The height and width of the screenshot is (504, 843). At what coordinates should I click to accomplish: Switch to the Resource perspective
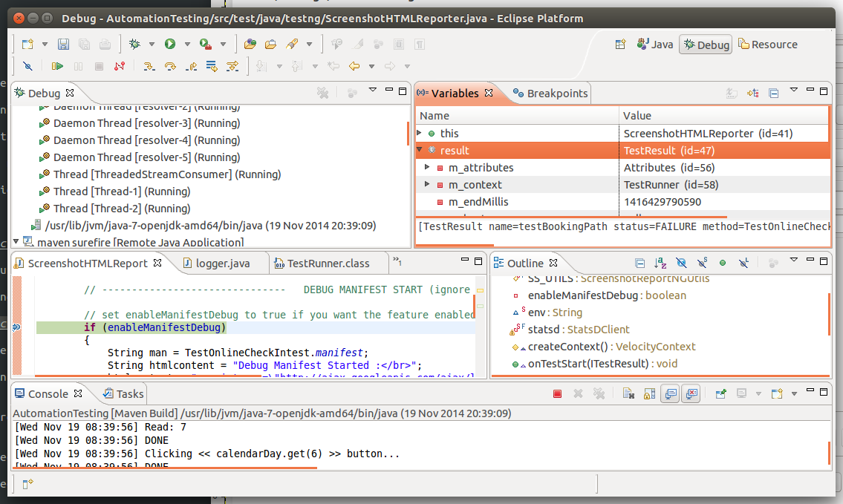pos(768,45)
